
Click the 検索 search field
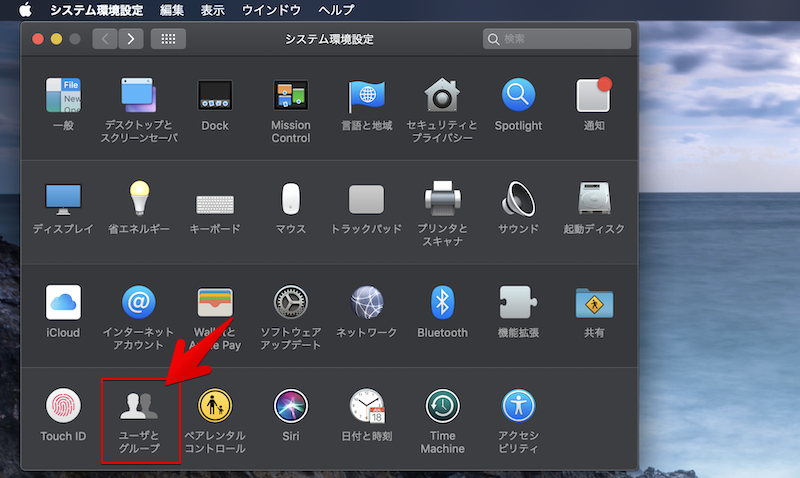click(555, 39)
